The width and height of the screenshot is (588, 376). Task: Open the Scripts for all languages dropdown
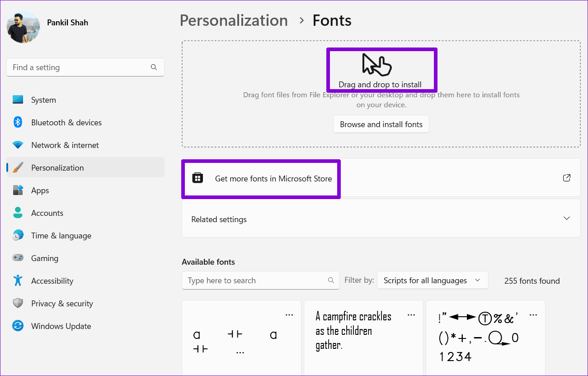433,281
